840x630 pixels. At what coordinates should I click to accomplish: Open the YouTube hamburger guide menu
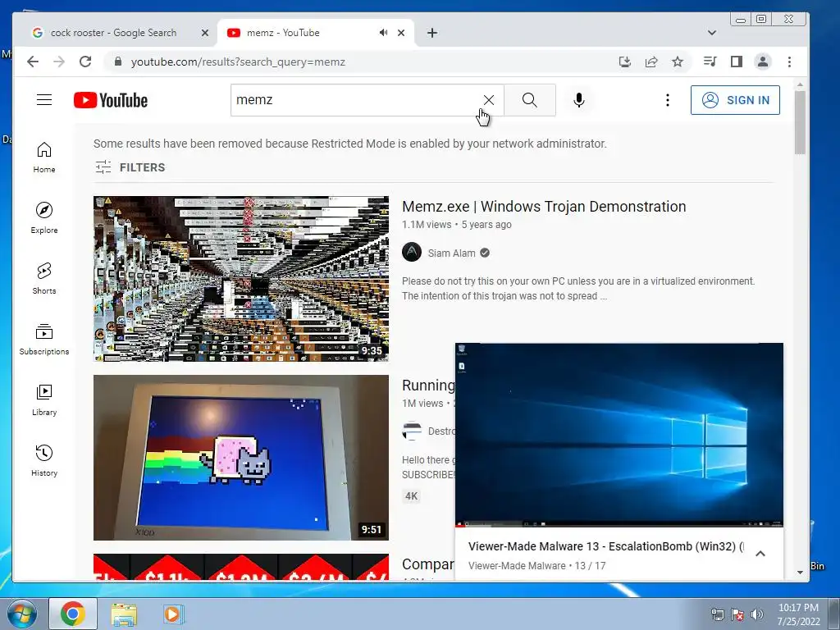tap(44, 99)
